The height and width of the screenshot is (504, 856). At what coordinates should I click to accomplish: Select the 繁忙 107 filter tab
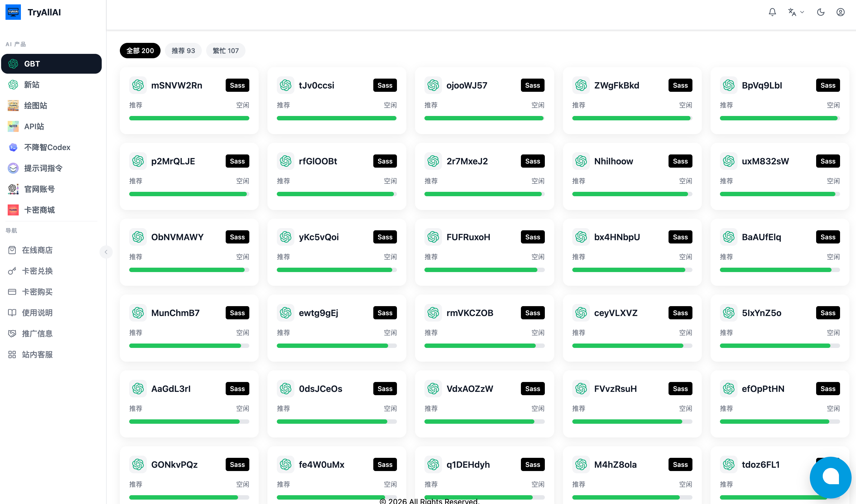coord(226,51)
